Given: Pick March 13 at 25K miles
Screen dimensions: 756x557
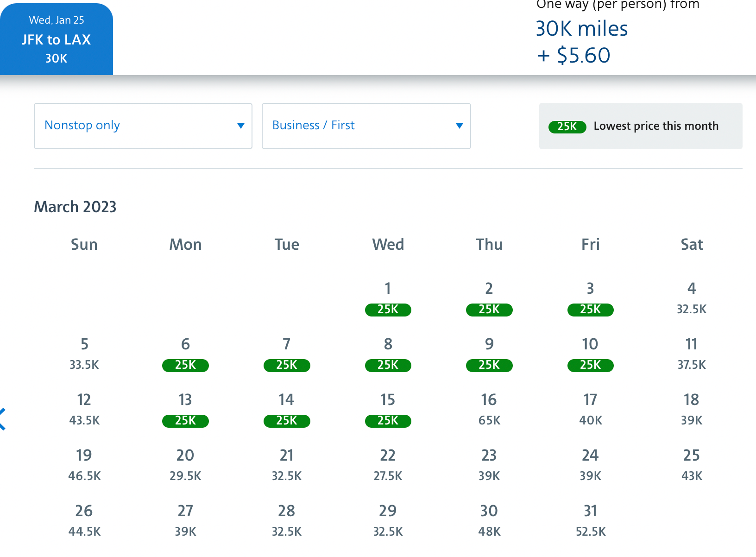Looking at the screenshot, I should [x=185, y=410].
